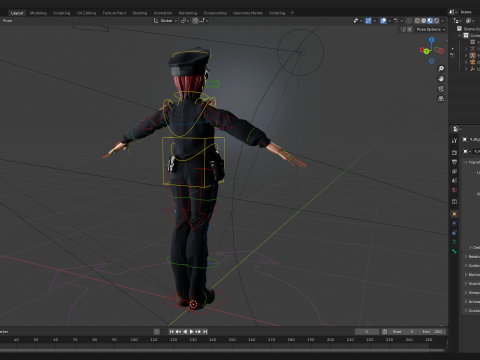Viewport: 480px width, 360px height.
Task: Toggle viewport overlays
Action: coord(383,21)
